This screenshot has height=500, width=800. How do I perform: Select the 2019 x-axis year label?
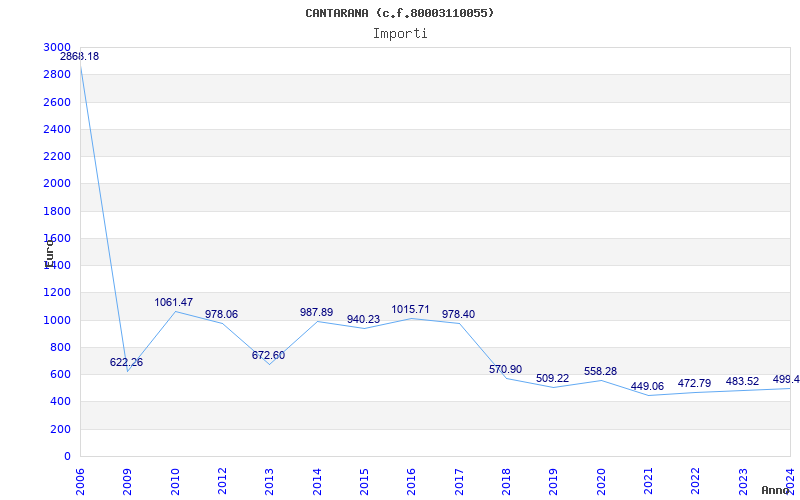pyautogui.click(x=554, y=481)
